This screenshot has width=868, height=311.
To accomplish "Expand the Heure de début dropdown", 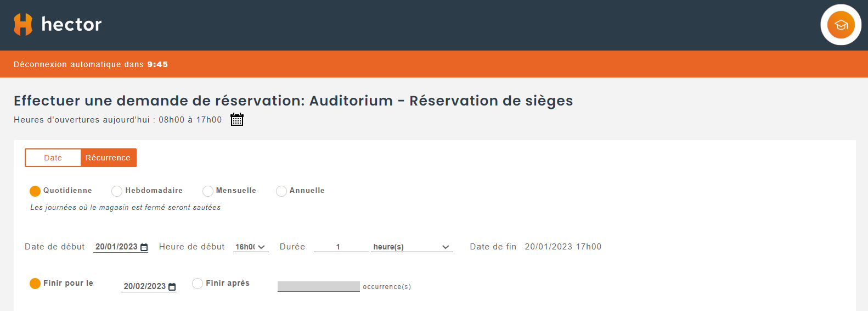I will pyautogui.click(x=251, y=247).
